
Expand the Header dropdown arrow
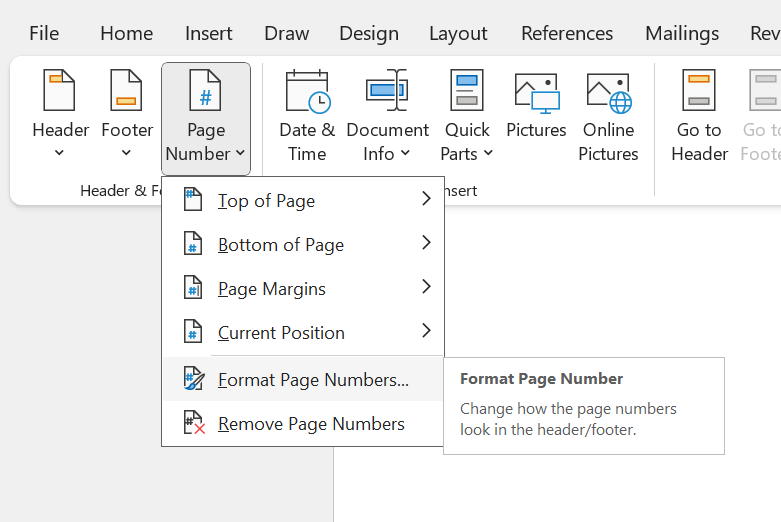[x=59, y=152]
